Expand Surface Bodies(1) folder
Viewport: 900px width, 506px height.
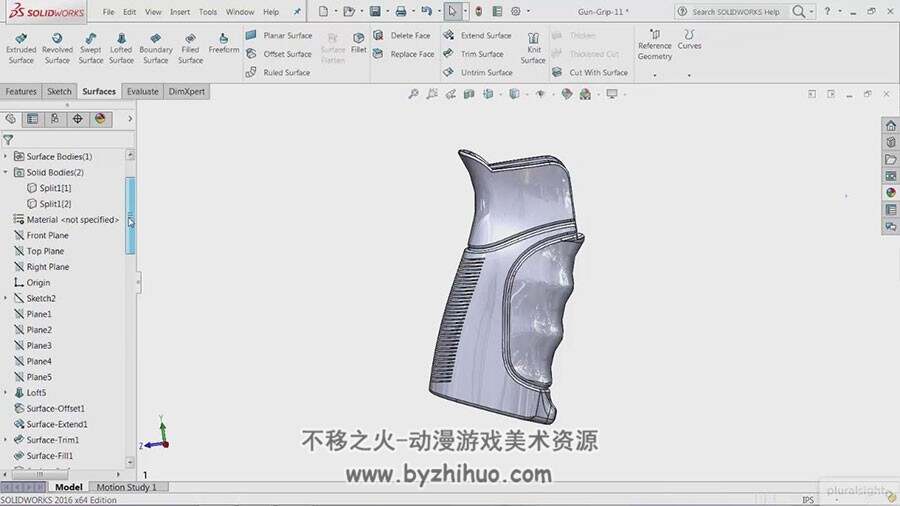6,156
